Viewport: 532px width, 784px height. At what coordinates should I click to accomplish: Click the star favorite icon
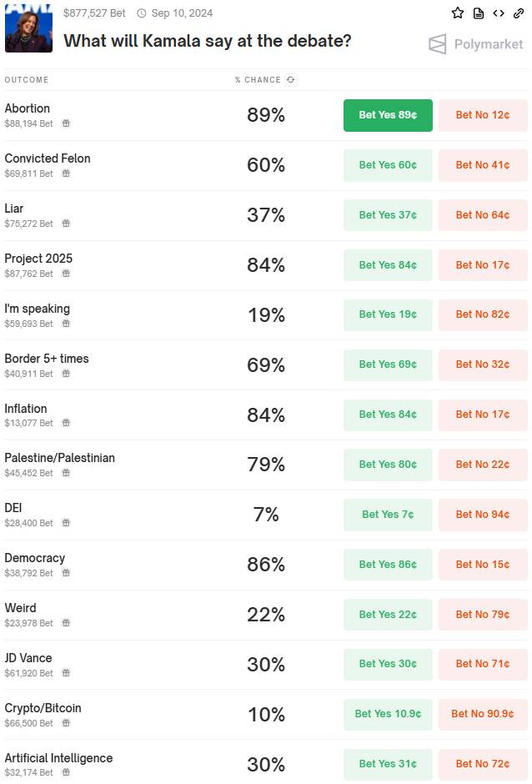click(x=458, y=13)
